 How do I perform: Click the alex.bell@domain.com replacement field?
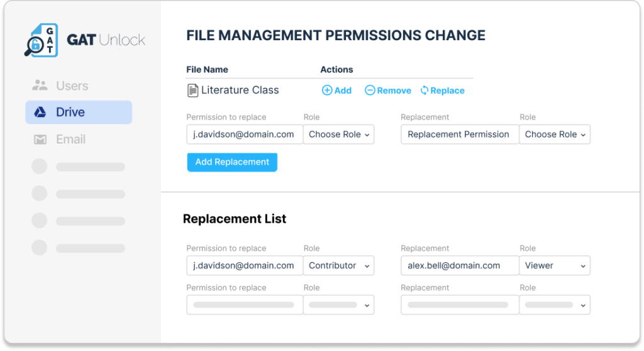(x=459, y=265)
